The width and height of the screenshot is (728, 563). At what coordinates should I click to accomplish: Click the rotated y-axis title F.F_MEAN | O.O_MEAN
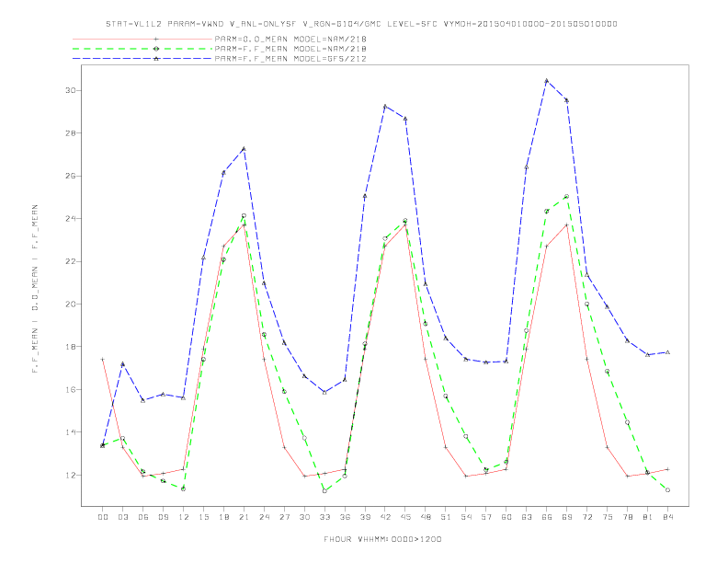(35, 289)
